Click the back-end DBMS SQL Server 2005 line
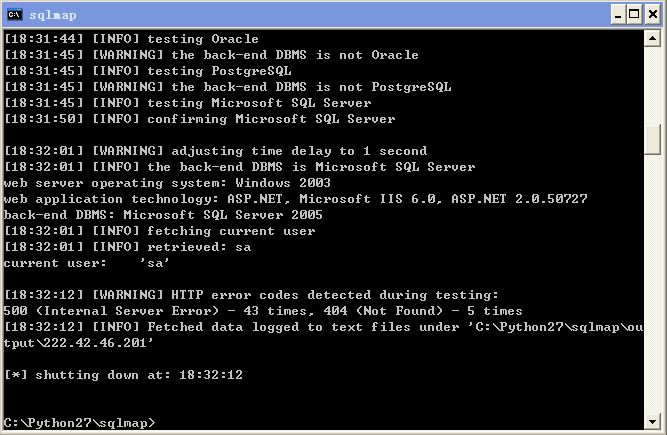 click(x=163, y=215)
